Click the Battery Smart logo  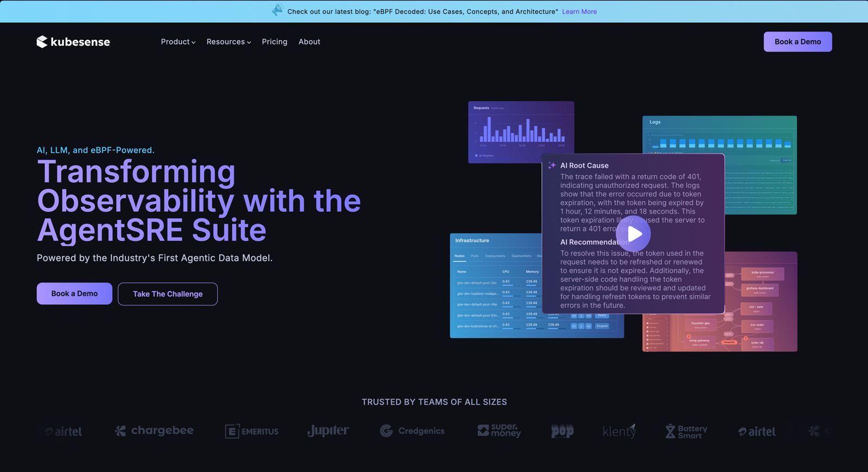pos(686,431)
